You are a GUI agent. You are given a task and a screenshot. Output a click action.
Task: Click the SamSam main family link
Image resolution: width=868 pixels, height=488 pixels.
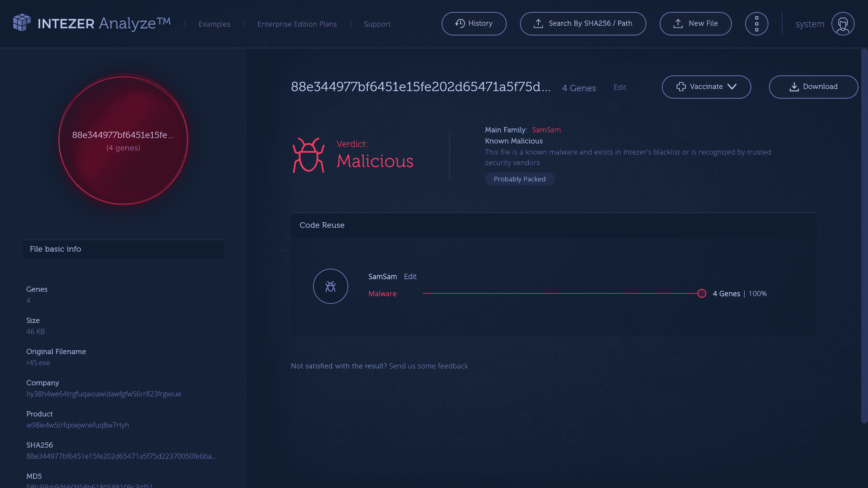tap(546, 130)
